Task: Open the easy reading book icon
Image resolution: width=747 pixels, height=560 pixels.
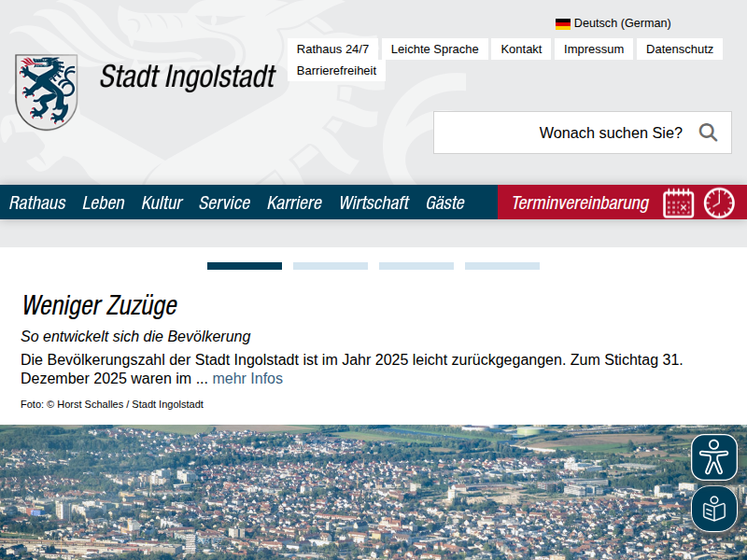Action: (714, 509)
